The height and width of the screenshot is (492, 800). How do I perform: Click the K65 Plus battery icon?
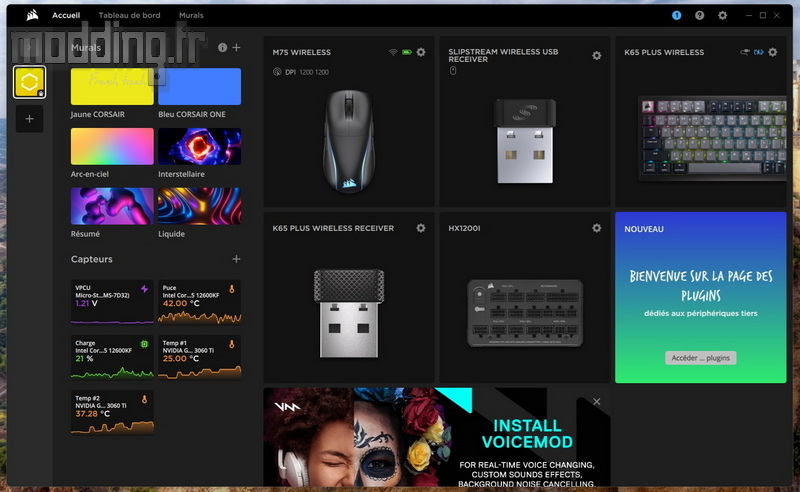click(759, 52)
